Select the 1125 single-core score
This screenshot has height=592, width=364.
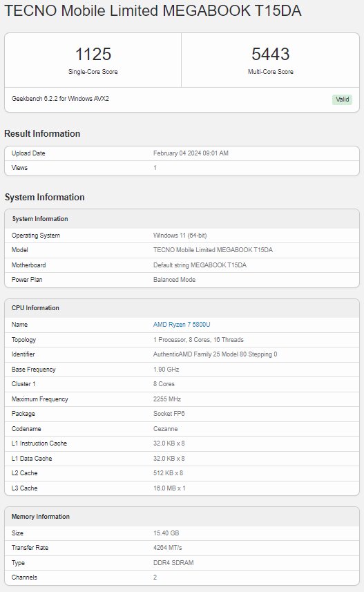93,54
